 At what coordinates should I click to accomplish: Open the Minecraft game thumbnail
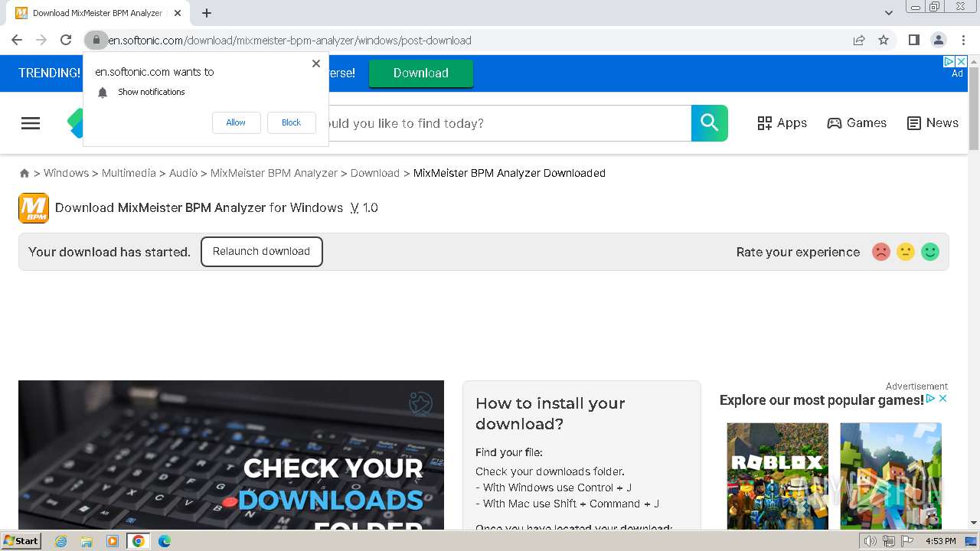coord(891,476)
